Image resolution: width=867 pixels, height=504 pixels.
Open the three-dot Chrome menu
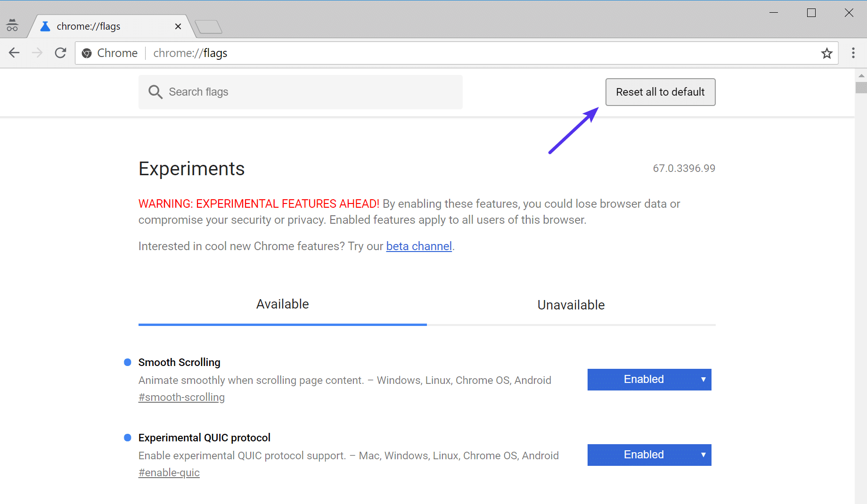pos(853,53)
